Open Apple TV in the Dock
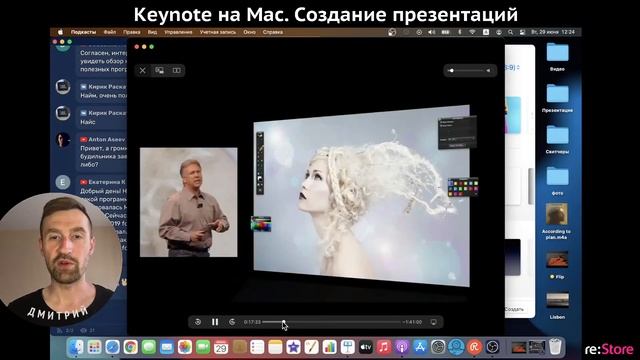 pos(366,347)
